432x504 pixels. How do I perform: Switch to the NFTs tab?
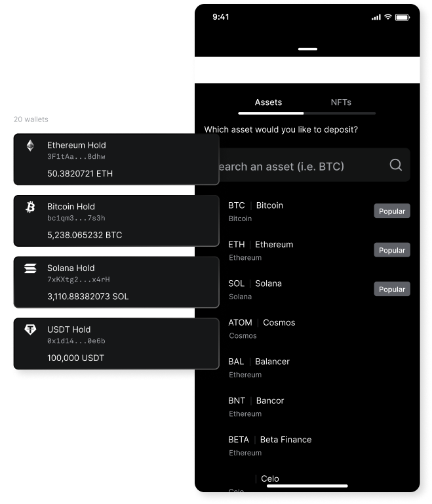341,102
